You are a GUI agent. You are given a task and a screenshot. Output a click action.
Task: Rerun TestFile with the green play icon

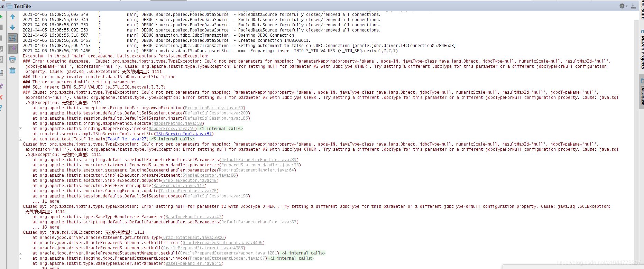(x=1, y=17)
